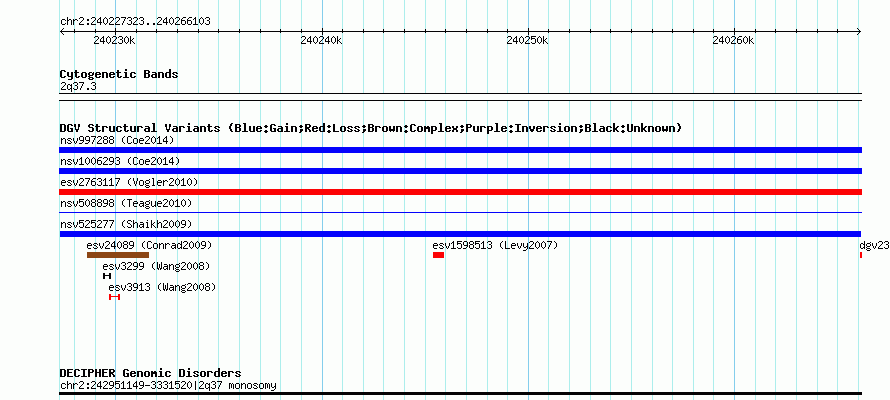
Task: Open the nsv508898 (Teague2010) label
Action: 126,203
